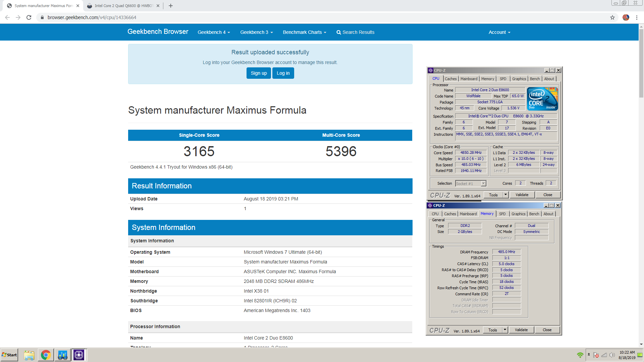Expand the Benchmark Charts dropdown
The width and height of the screenshot is (644, 362).
304,32
